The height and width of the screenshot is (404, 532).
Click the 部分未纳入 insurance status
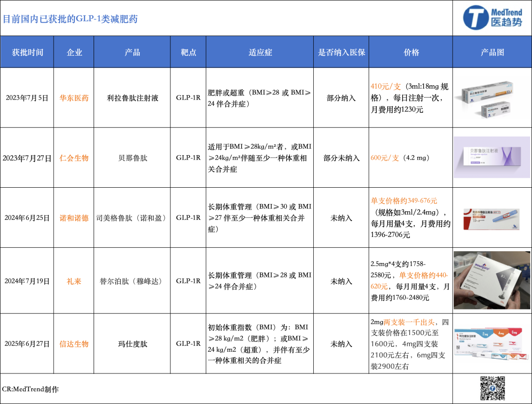pyautogui.click(x=341, y=158)
